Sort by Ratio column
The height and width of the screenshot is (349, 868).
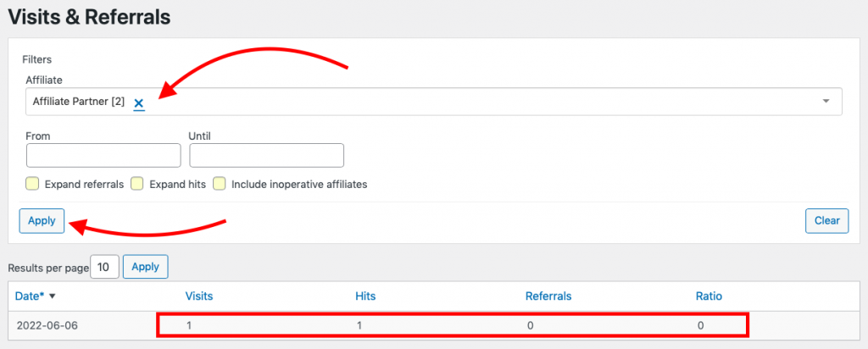[709, 296]
